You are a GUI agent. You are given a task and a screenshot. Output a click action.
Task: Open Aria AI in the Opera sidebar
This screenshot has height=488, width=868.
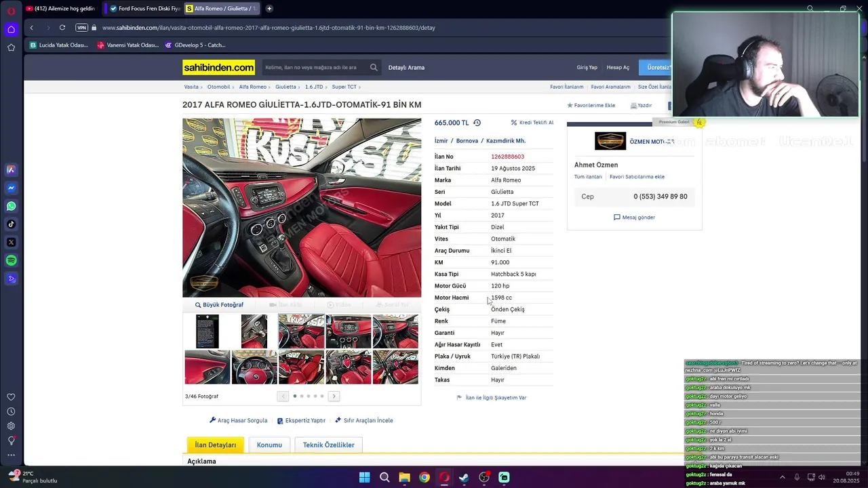click(11, 170)
